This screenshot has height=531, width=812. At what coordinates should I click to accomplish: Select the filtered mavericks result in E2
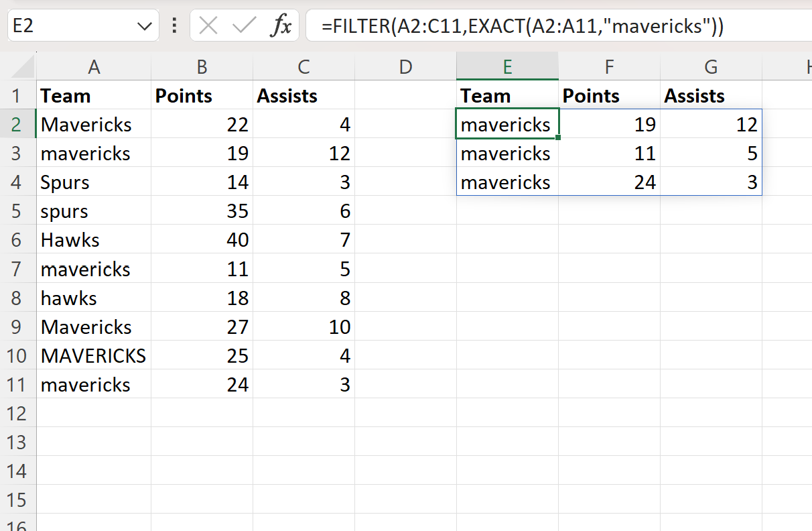point(507,124)
